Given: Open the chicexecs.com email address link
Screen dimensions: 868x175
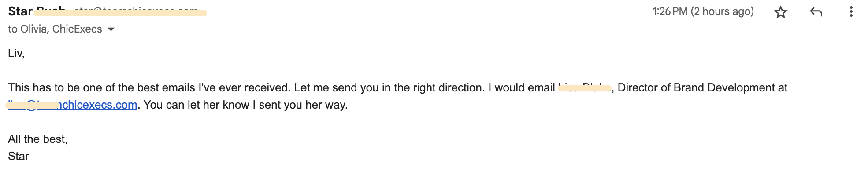Looking at the screenshot, I should 73,105.
